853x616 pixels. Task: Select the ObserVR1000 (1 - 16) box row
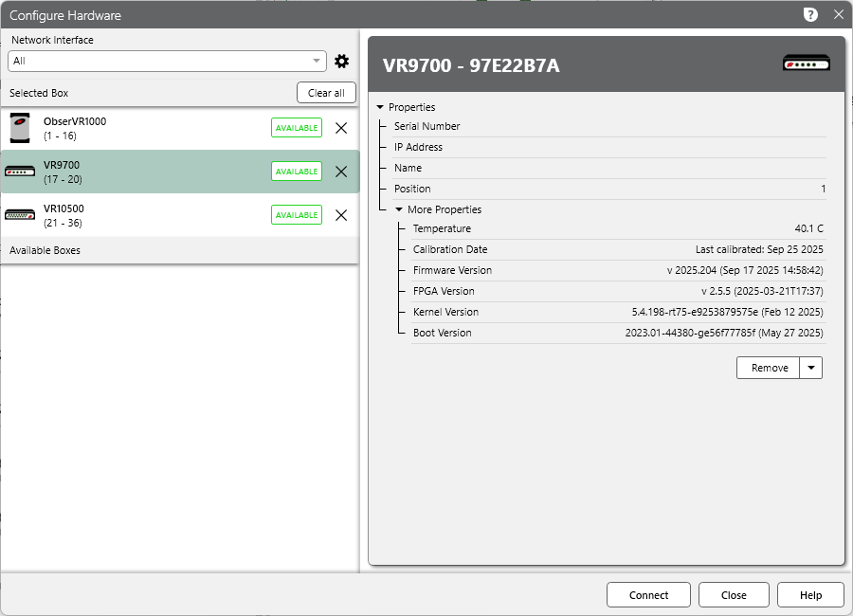click(142, 128)
